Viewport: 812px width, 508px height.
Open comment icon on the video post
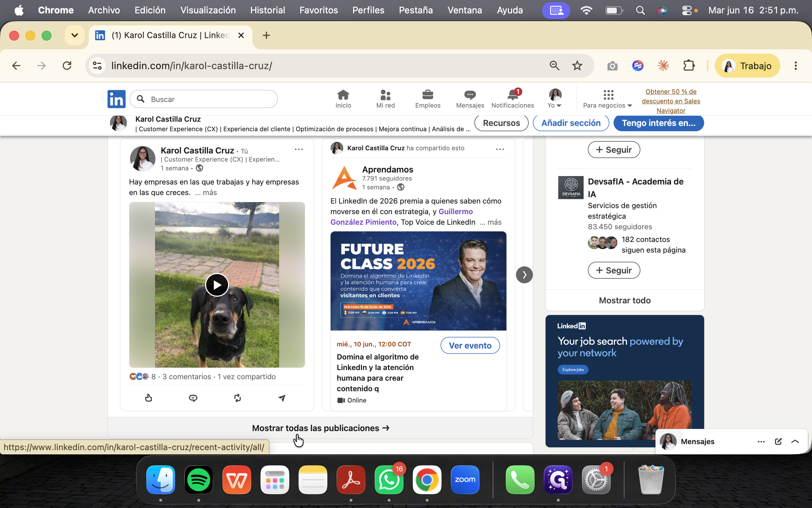(193, 398)
